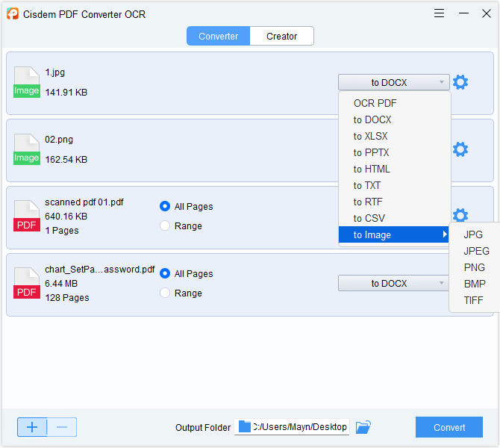Open settings gear for scanned pdf 01.pdf
Viewport: 500px width, 448px height.
(x=460, y=215)
